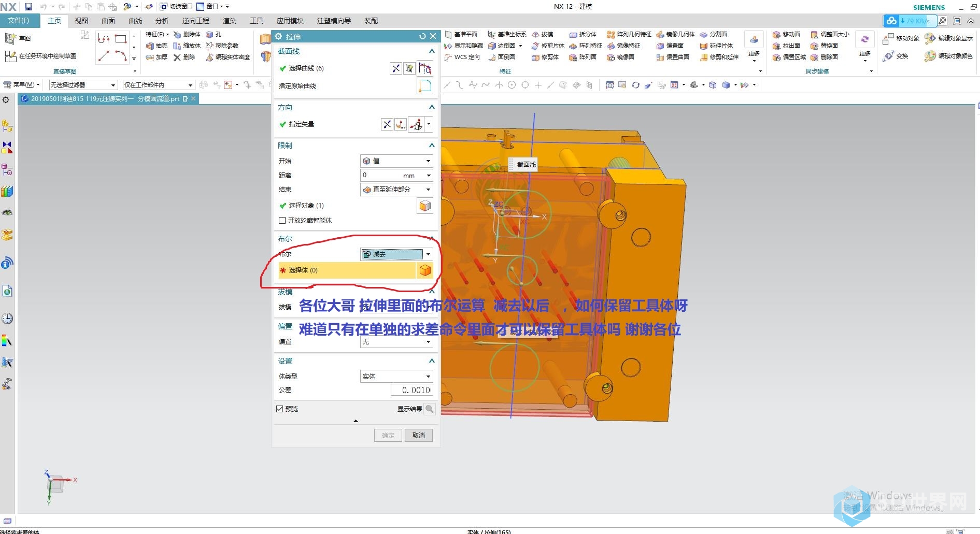
Task: Click the Mirror Feature (镜像特征) tool
Action: (x=623, y=46)
